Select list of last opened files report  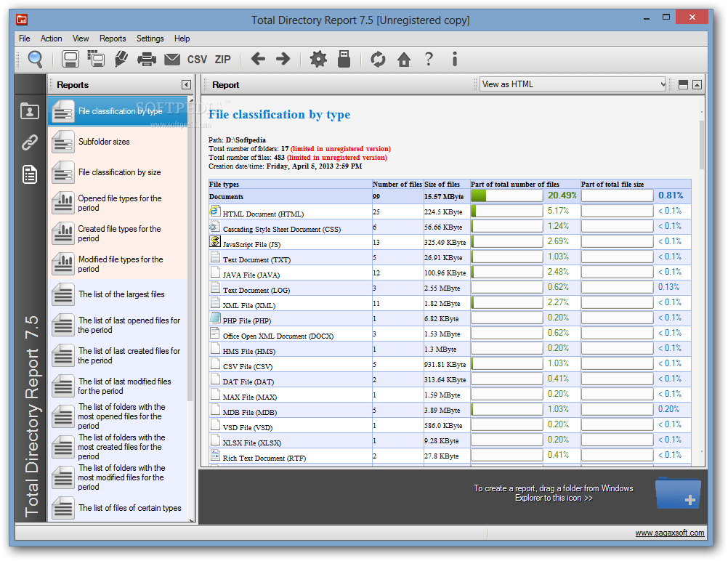[x=118, y=325]
